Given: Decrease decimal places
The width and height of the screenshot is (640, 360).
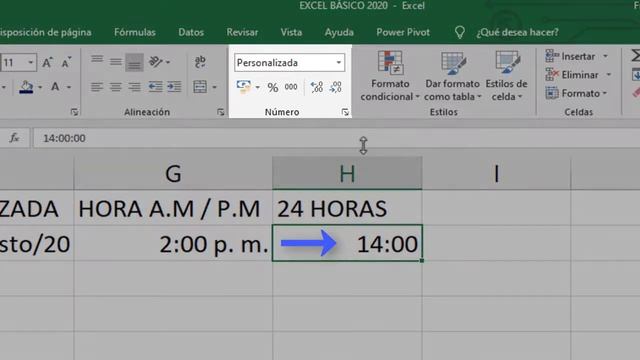Looking at the screenshot, I should (x=336, y=87).
